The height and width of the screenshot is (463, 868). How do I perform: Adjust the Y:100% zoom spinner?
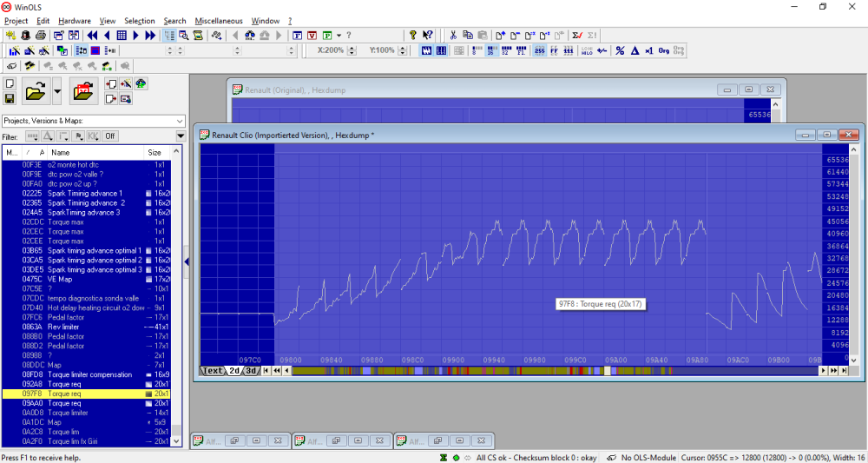pyautogui.click(x=404, y=50)
